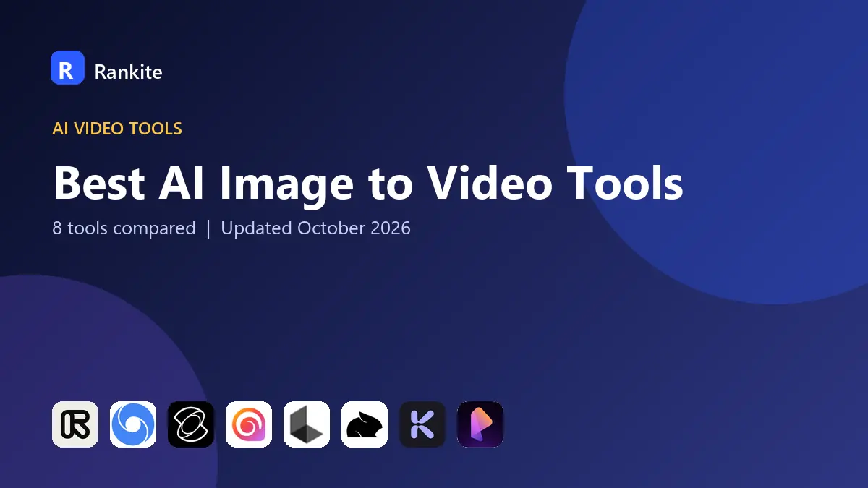Click the '8 tools compared' text
The height and width of the screenshot is (488, 868).
coord(124,228)
